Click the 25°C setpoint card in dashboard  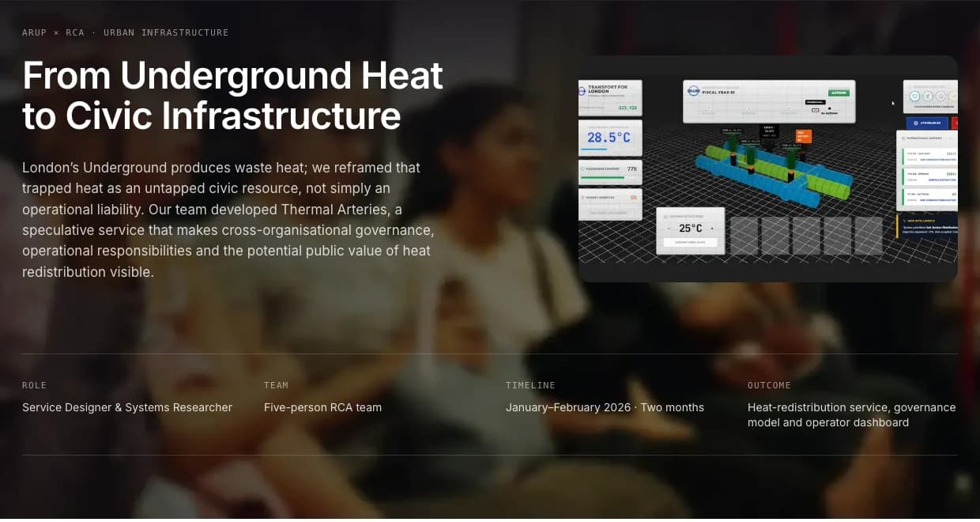[x=690, y=231]
